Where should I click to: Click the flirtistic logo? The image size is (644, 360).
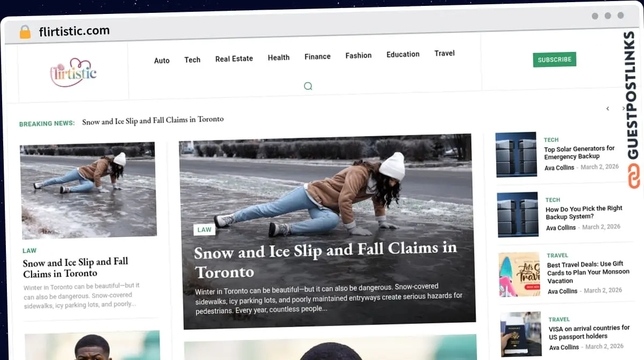tap(74, 73)
